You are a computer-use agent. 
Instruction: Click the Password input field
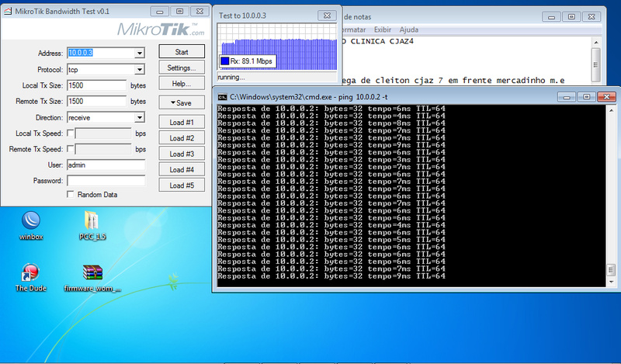pos(106,181)
